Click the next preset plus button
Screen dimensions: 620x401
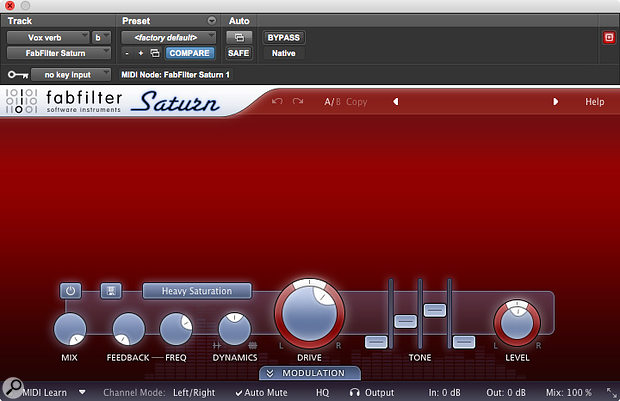click(140, 53)
